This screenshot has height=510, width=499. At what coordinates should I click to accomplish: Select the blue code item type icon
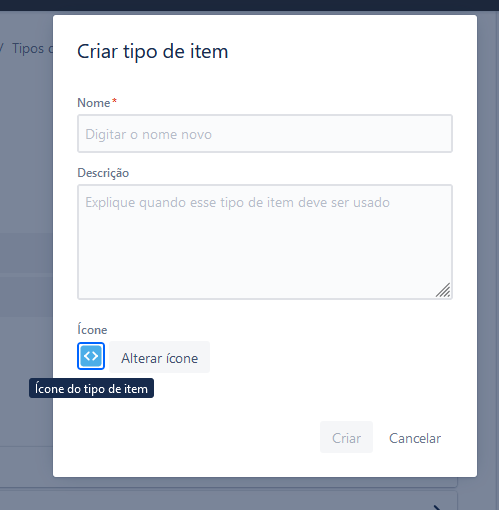[91, 356]
